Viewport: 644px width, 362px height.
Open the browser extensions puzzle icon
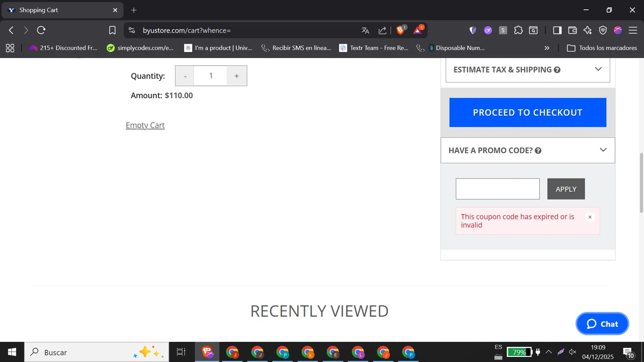click(518, 30)
